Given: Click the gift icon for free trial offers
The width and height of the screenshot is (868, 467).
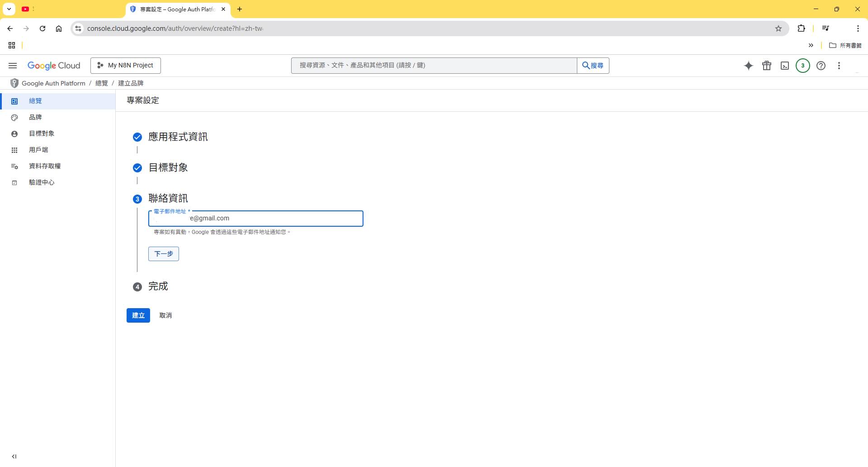Looking at the screenshot, I should pyautogui.click(x=767, y=66).
